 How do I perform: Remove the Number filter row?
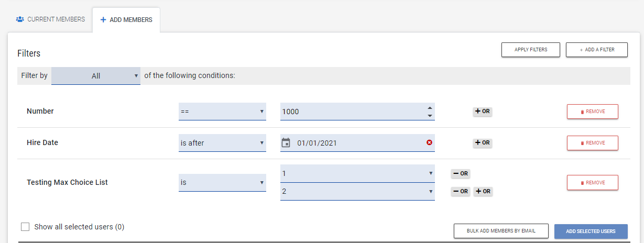593,112
